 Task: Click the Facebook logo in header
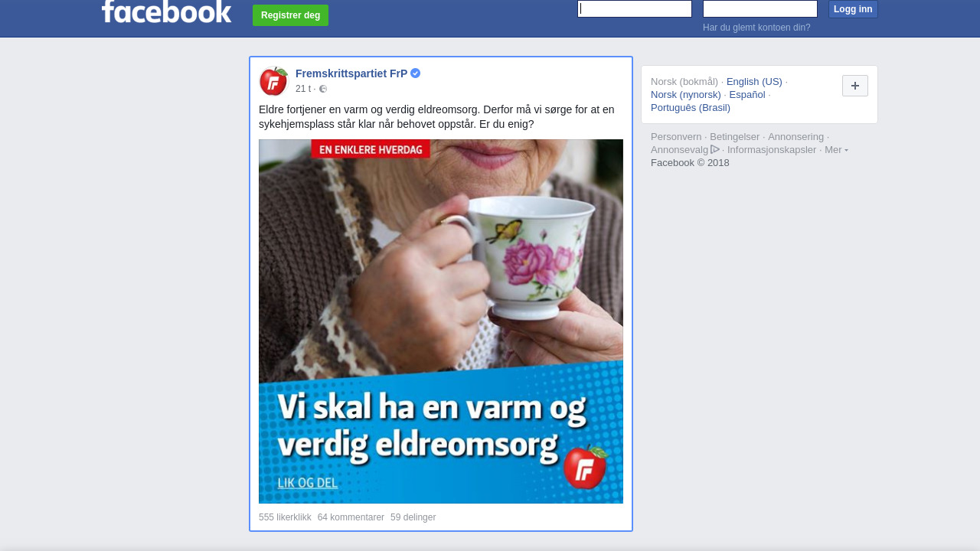tap(166, 11)
